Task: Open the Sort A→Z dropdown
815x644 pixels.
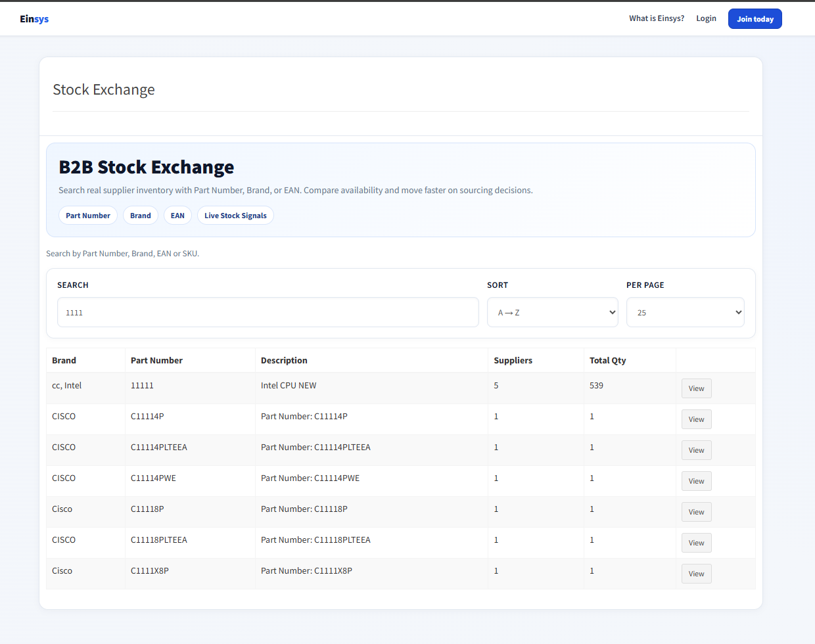Action: 553,312
